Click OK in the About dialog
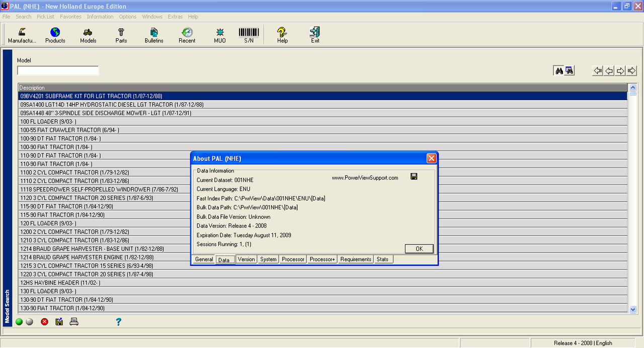The width and height of the screenshot is (644, 348). [419, 249]
